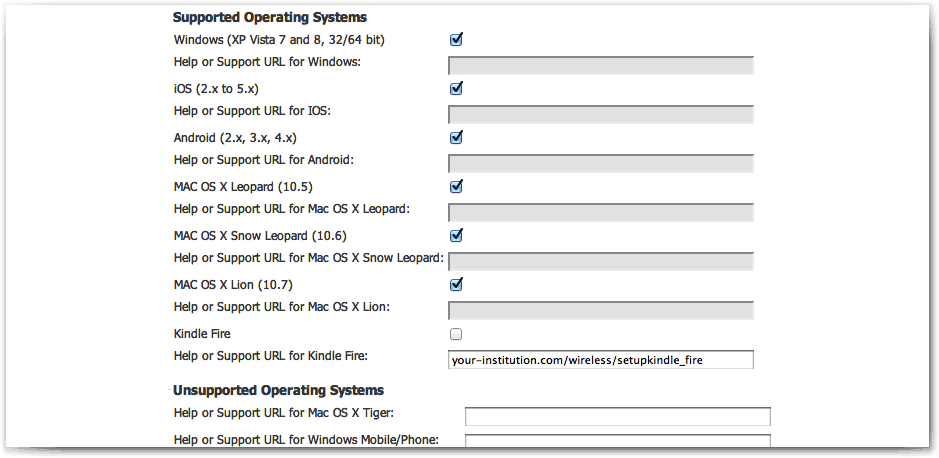Click the Android Help or Support URL field
The height and width of the screenshot is (458, 939).
[x=601, y=163]
